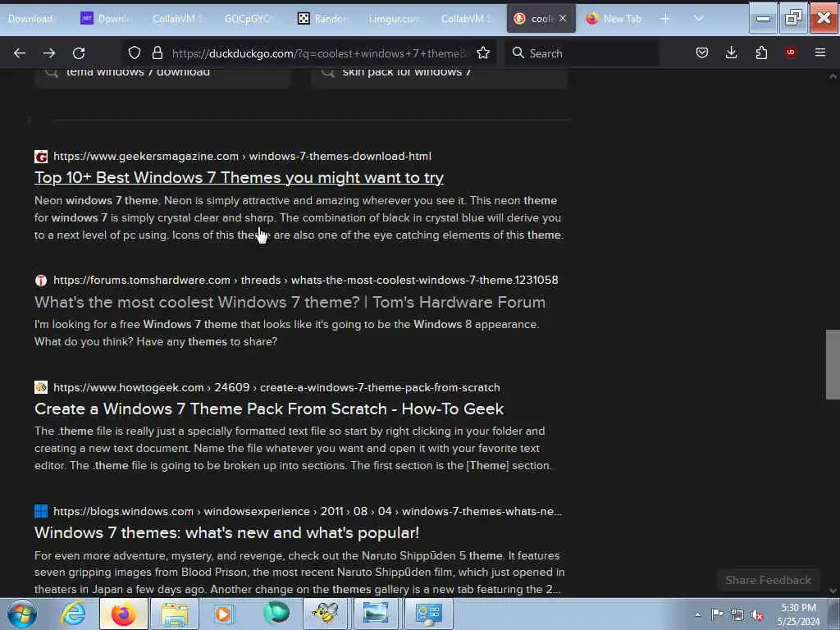Go back with the browser back arrow
Image resolution: width=840 pixels, height=630 pixels.
(20, 53)
